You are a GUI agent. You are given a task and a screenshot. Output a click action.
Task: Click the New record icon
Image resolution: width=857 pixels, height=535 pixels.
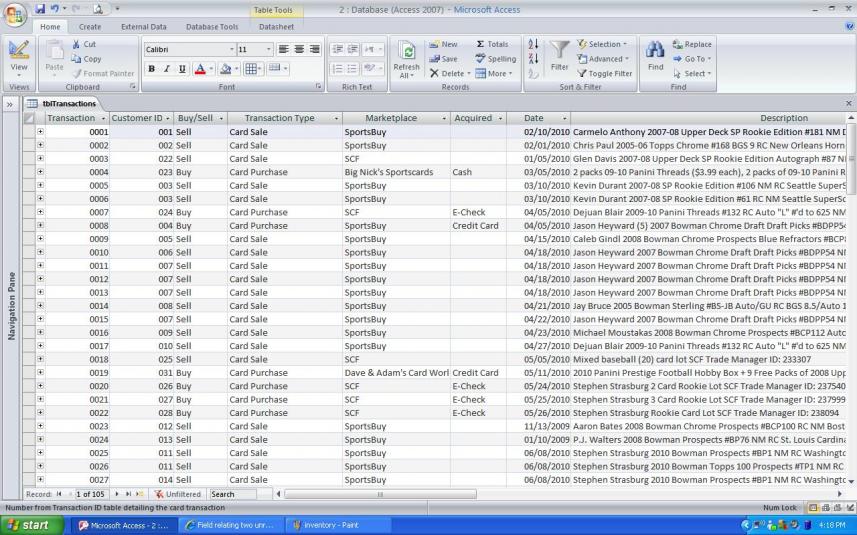pyautogui.click(x=434, y=44)
